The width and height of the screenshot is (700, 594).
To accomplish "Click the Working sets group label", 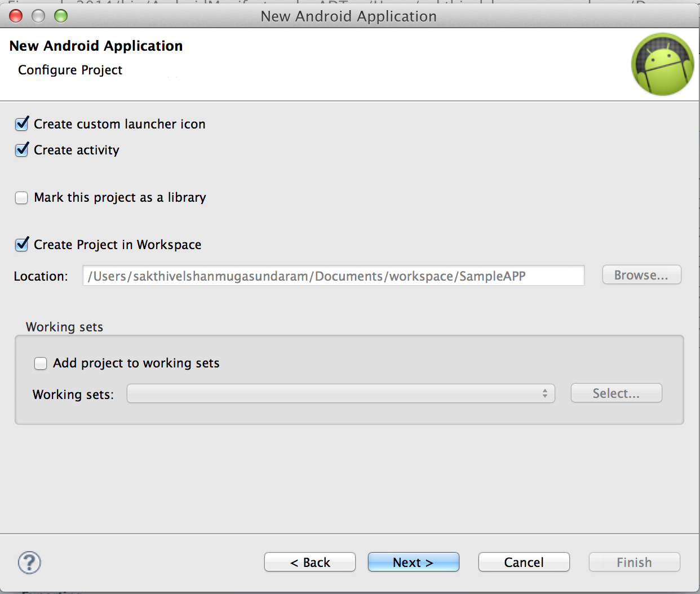I will click(64, 327).
